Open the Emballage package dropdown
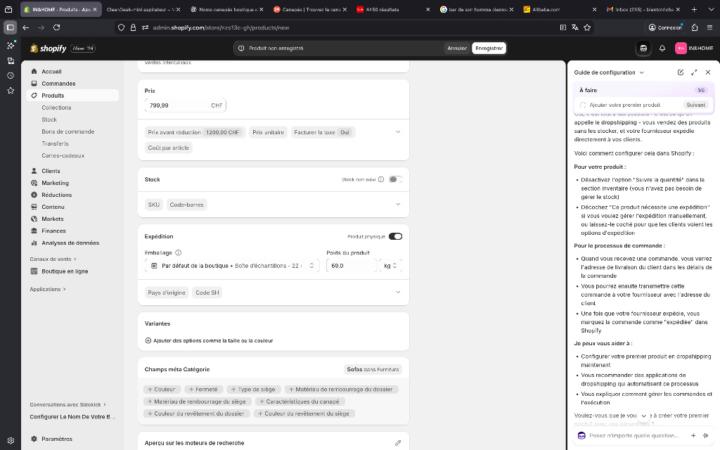This screenshot has width=720, height=450. 232,266
